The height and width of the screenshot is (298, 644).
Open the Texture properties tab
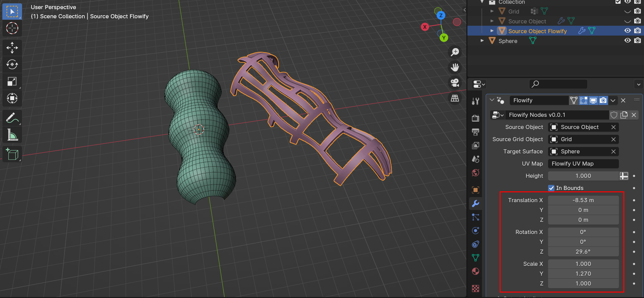(476, 288)
